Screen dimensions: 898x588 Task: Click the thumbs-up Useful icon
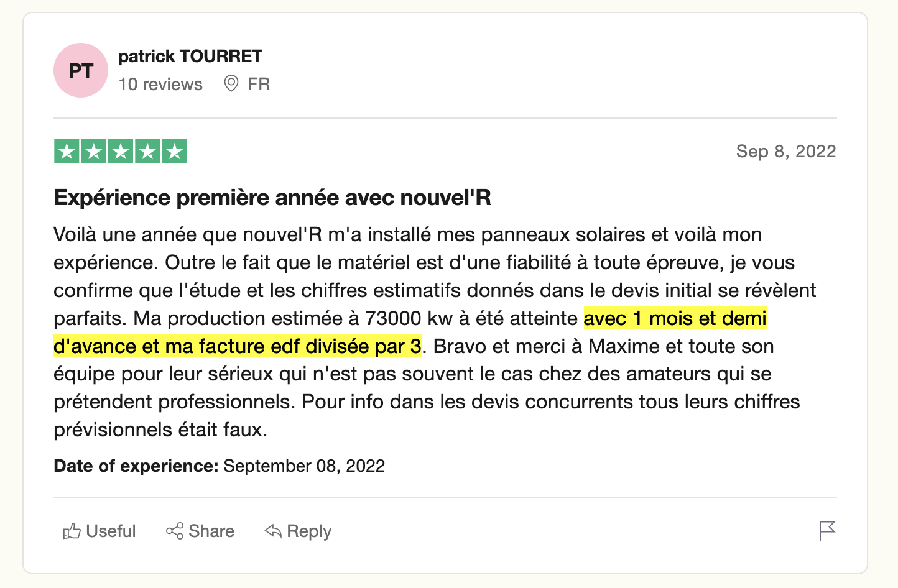click(73, 531)
